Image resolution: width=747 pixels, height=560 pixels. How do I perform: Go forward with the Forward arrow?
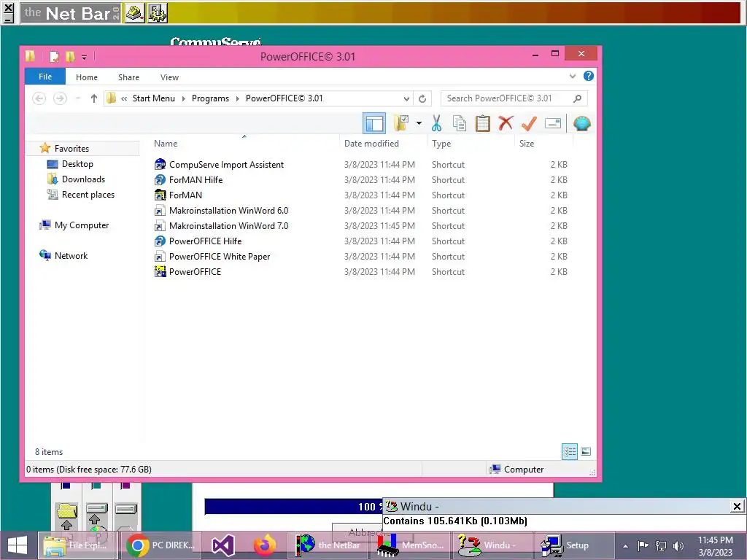tap(60, 98)
